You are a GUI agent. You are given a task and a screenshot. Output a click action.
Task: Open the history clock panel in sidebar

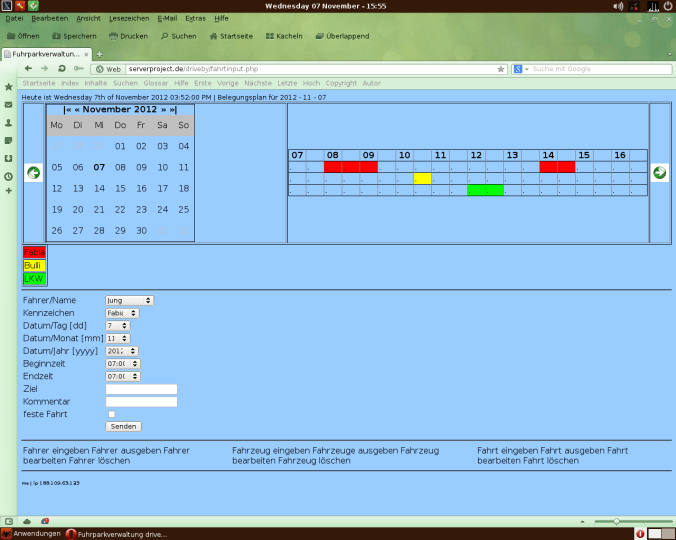tap(9, 176)
